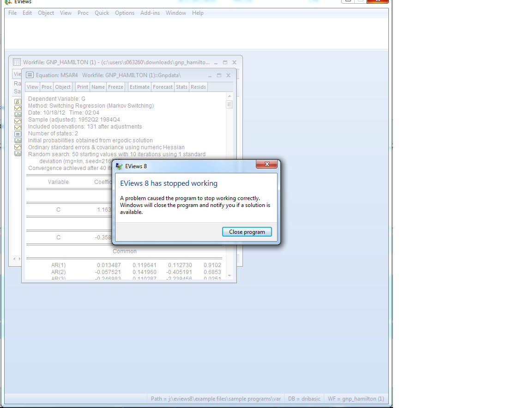Click the Equation MSAR4 window title icon
The image size is (532, 408).
(x=30, y=75)
